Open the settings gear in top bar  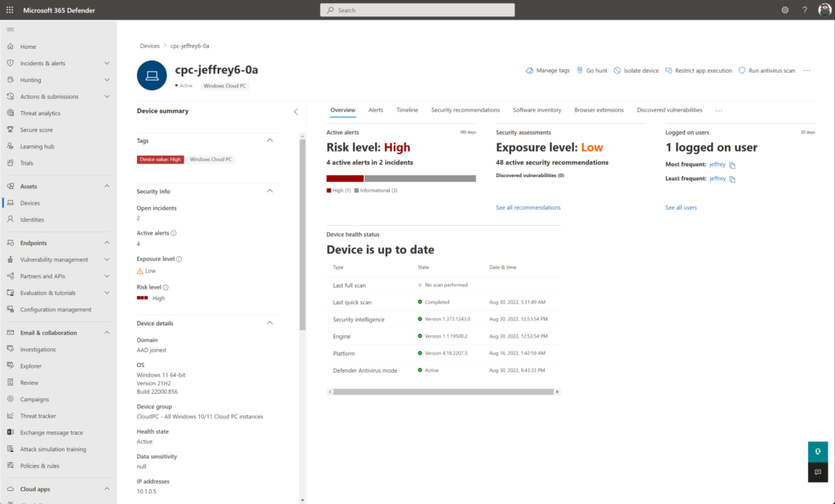[785, 10]
